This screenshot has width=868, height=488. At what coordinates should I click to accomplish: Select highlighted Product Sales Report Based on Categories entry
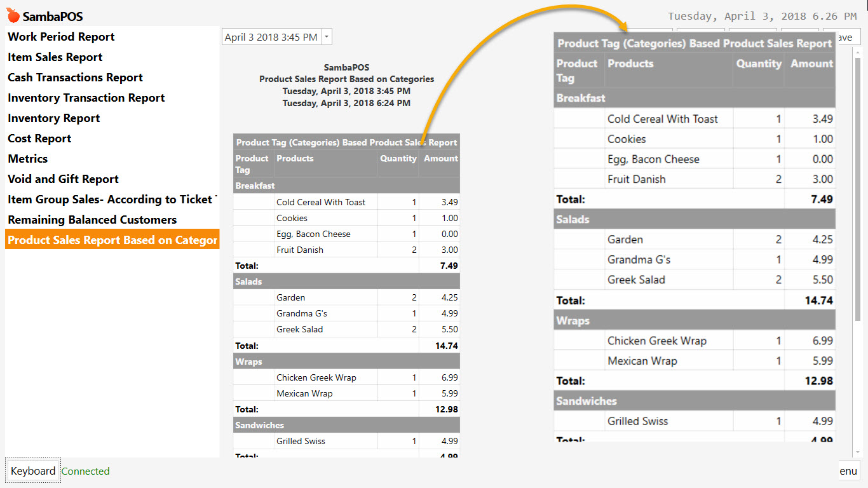pyautogui.click(x=112, y=240)
